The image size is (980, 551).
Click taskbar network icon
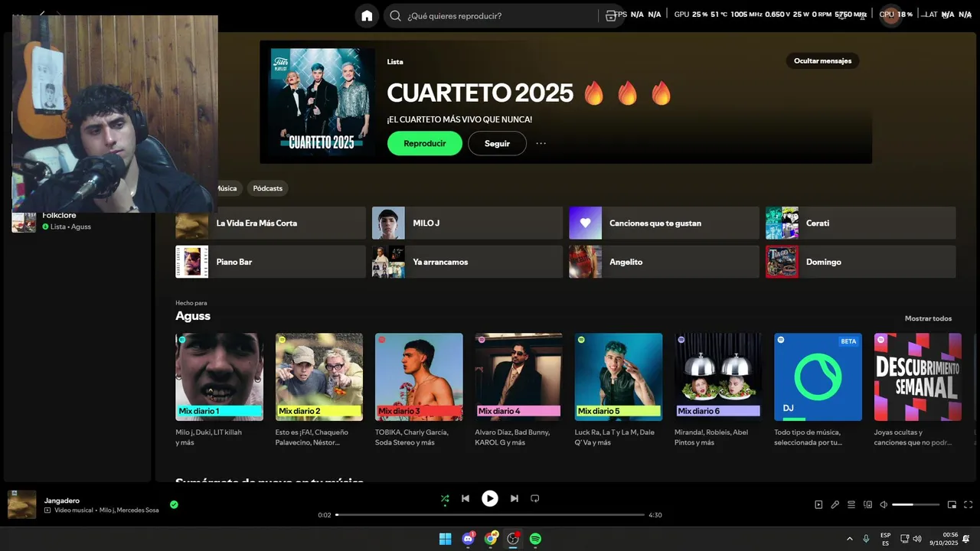pyautogui.click(x=904, y=539)
